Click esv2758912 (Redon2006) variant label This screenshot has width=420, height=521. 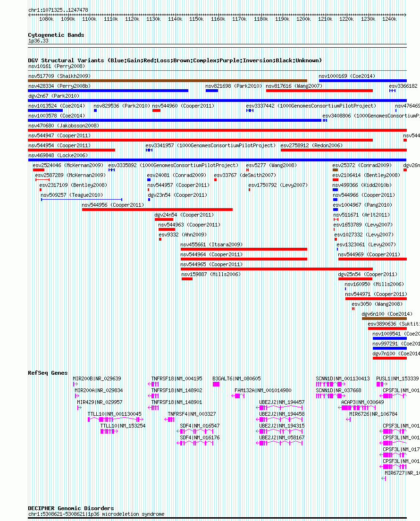(311, 146)
